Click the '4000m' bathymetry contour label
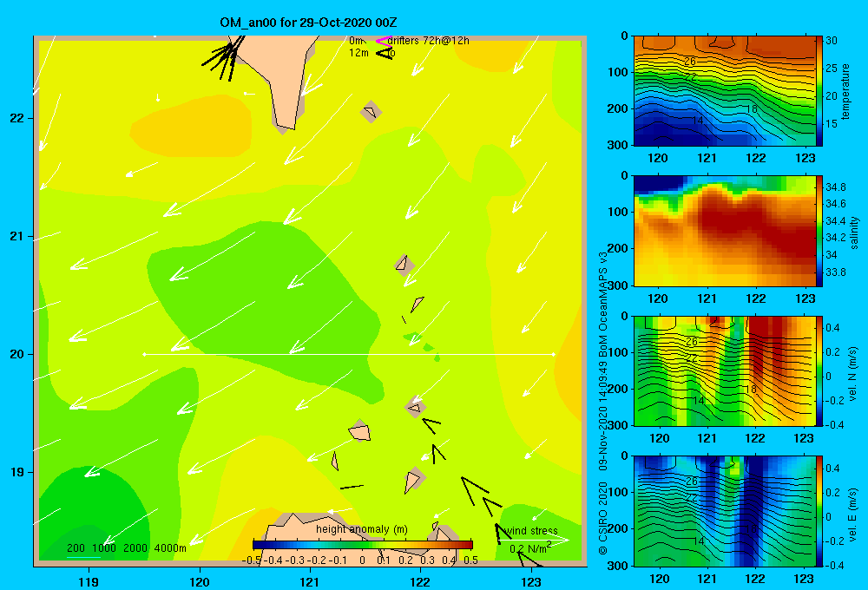This screenshot has height=590, width=868. click(x=170, y=548)
